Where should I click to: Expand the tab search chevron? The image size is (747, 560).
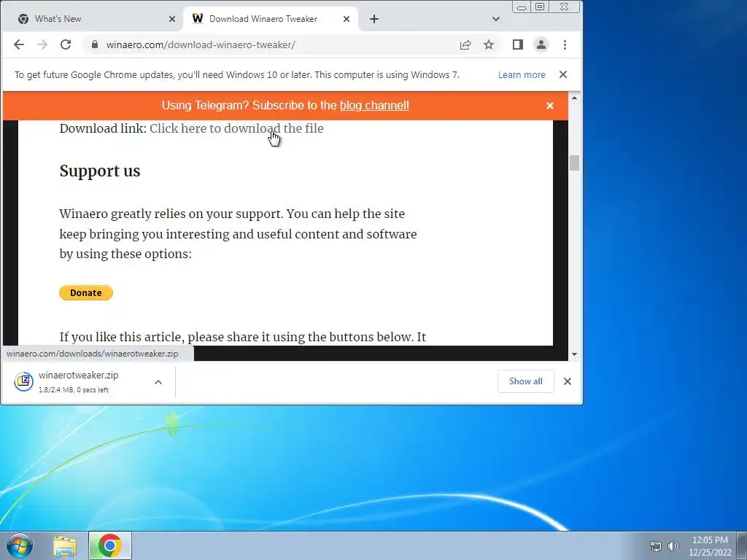click(496, 19)
